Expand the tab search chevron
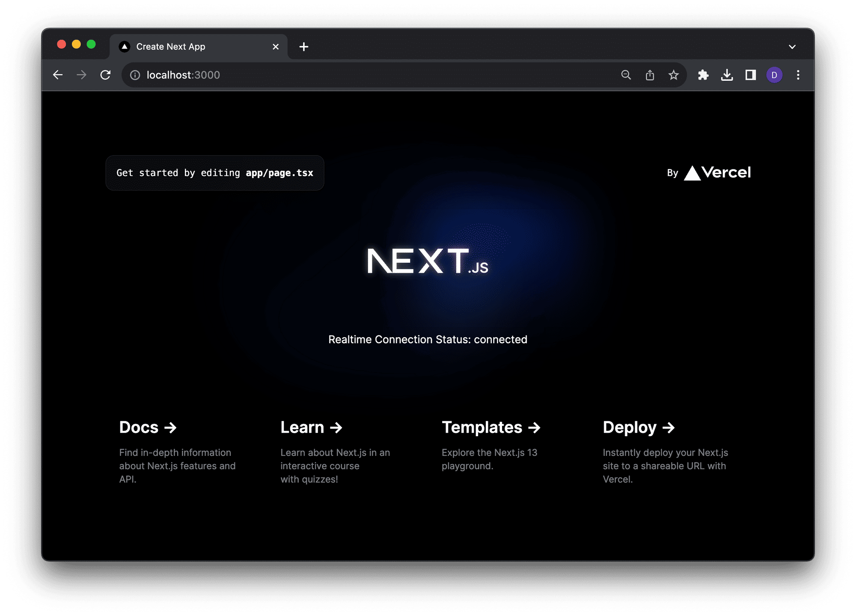 792,47
